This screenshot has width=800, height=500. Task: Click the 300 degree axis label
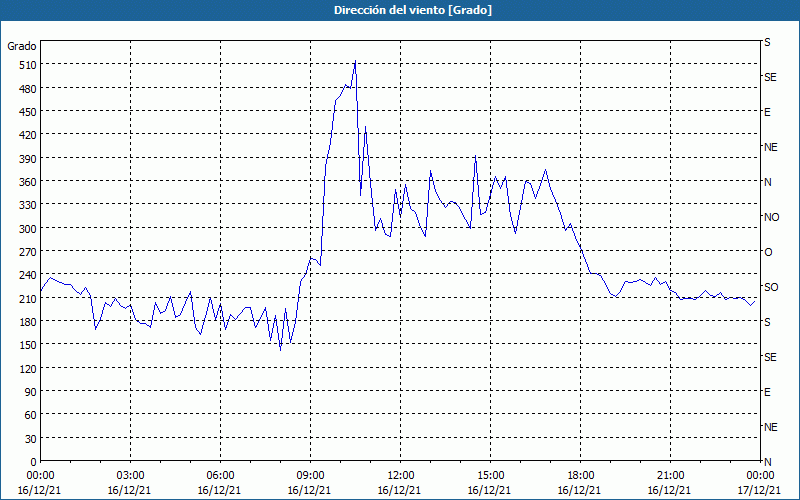pyautogui.click(x=28, y=229)
